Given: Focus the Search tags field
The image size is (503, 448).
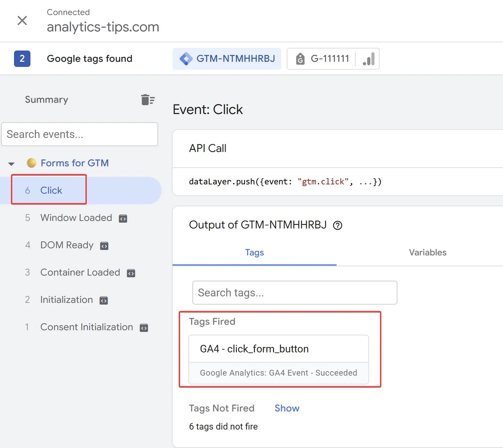Looking at the screenshot, I should pyautogui.click(x=295, y=293).
